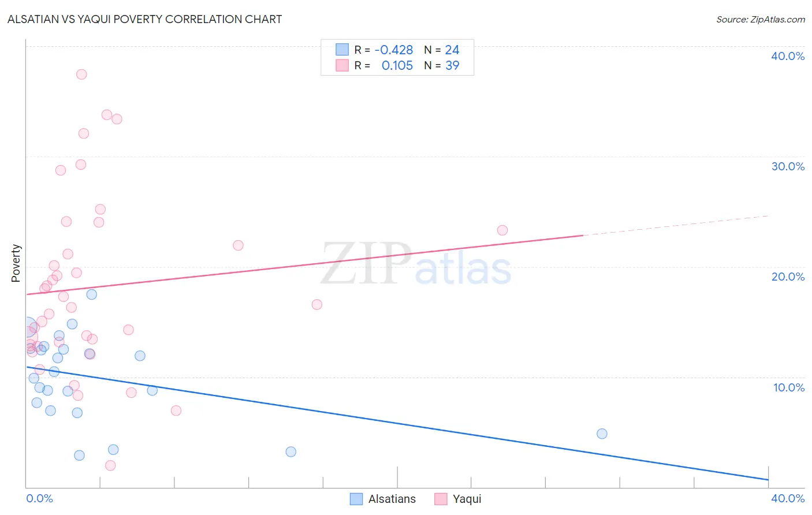Click the blue Alsatian point near 31% on x-axis
This screenshot has width=812, height=515.
tap(602, 434)
